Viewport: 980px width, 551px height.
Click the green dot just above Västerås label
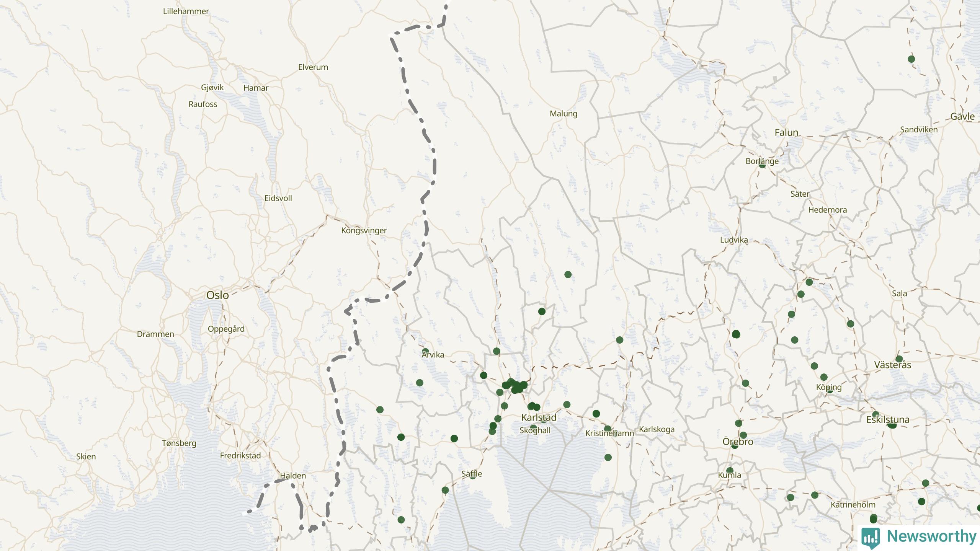(x=899, y=359)
